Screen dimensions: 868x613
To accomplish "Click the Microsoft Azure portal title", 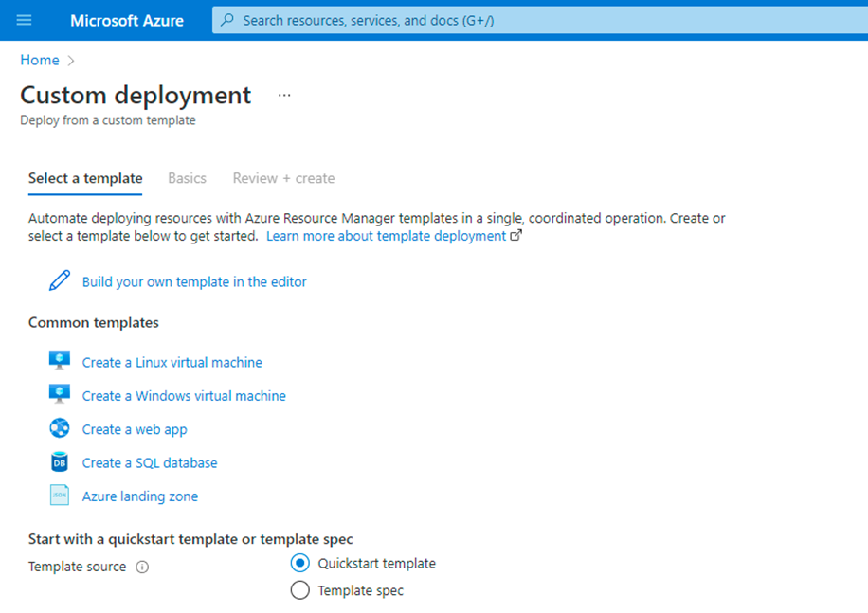I will click(x=127, y=21).
